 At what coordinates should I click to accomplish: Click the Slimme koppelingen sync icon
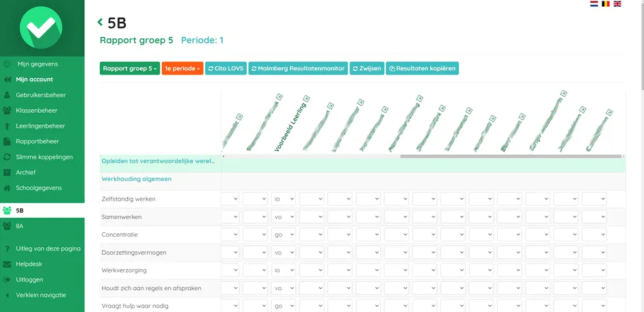7,157
